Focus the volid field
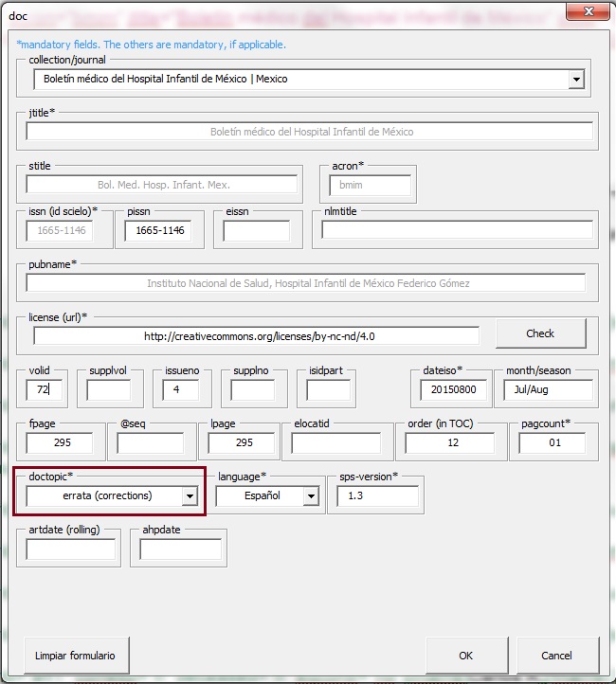Image resolution: width=616 pixels, height=684 pixels. [45, 389]
